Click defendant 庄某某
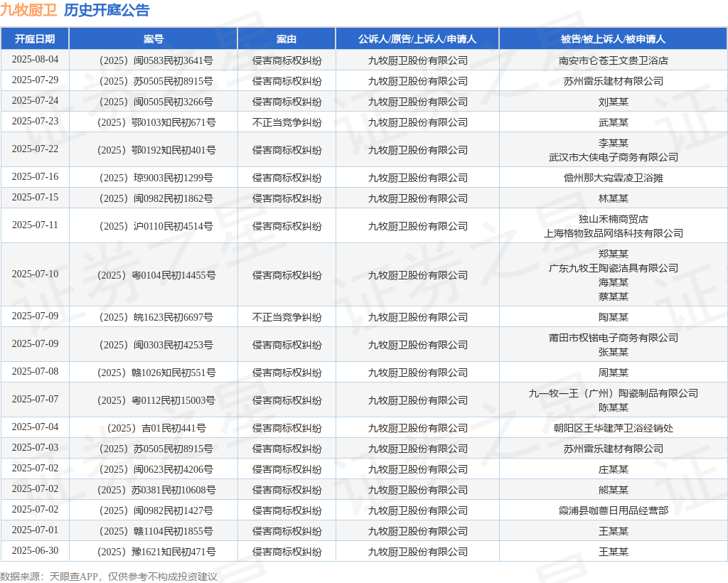Image resolution: width=728 pixels, height=583 pixels. coord(614,469)
